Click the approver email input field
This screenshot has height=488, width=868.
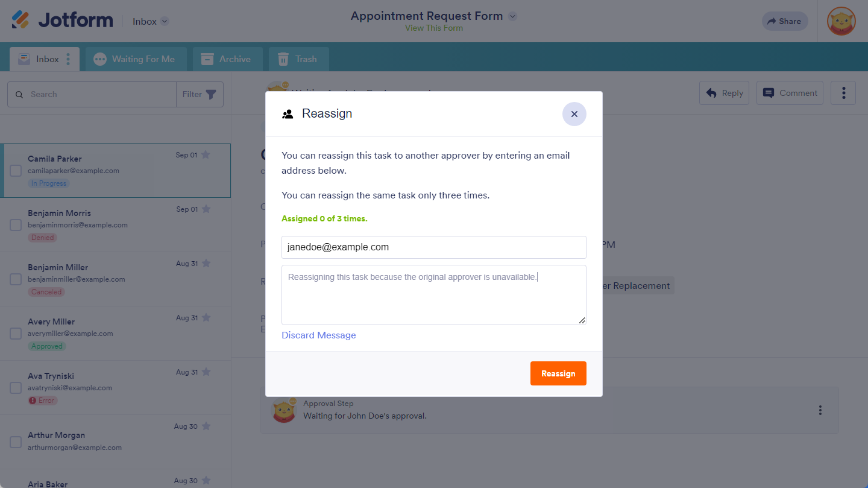433,247
